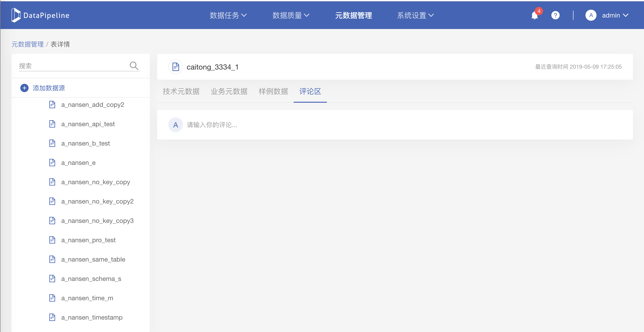Image resolution: width=644 pixels, height=332 pixels.
Task: Click the help question mark icon
Action: [x=555, y=15]
